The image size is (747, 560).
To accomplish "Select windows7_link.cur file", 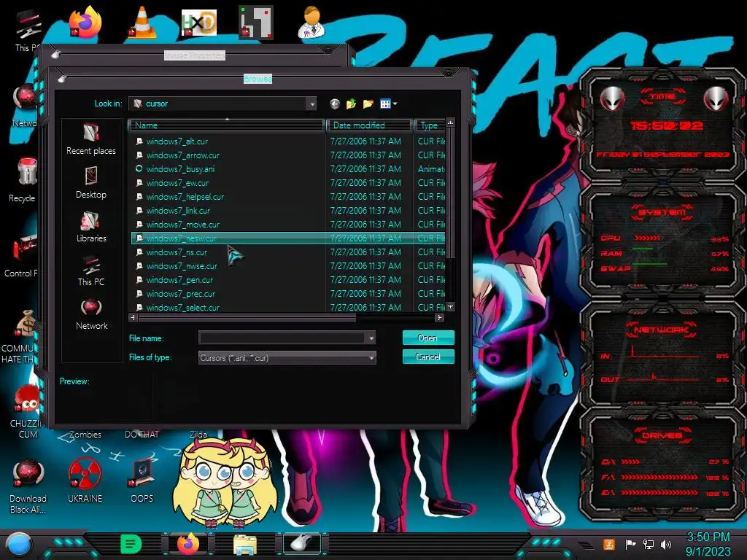I will (178, 211).
